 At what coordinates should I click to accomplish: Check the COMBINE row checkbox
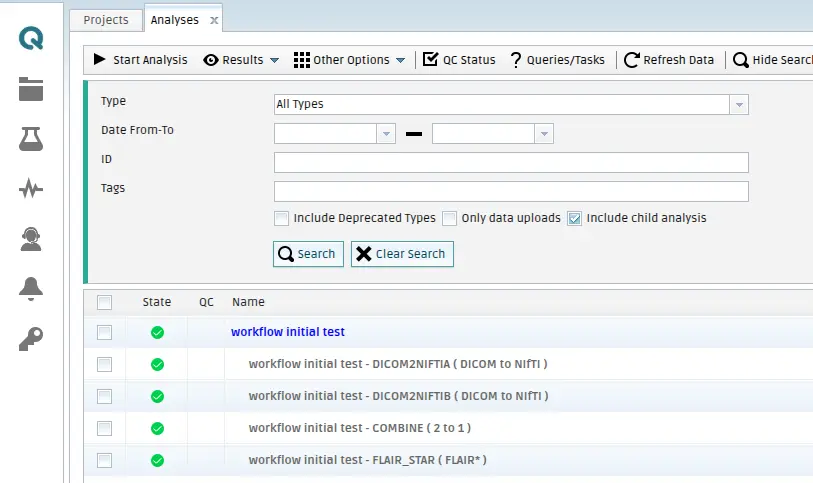(104, 429)
